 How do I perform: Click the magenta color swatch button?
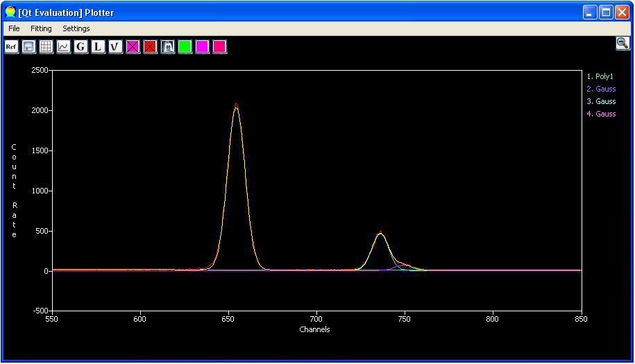pos(202,47)
